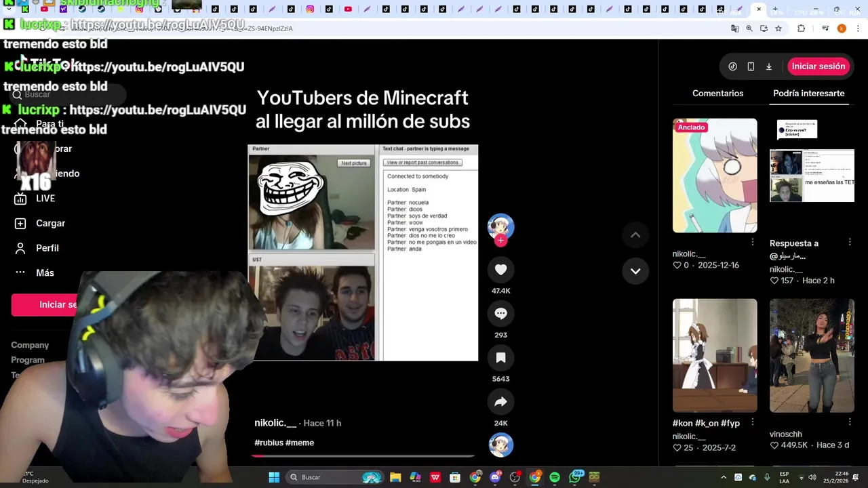Image resolution: width=868 pixels, height=488 pixels.
Task: Open options for Respuesta a video
Action: tap(850, 242)
